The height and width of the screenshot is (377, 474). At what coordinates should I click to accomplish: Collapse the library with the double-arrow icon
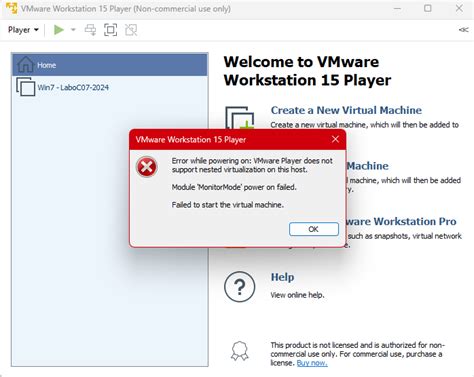(x=463, y=30)
